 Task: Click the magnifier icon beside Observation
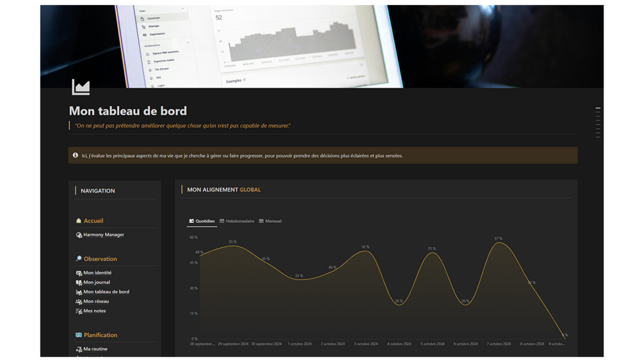click(x=78, y=259)
